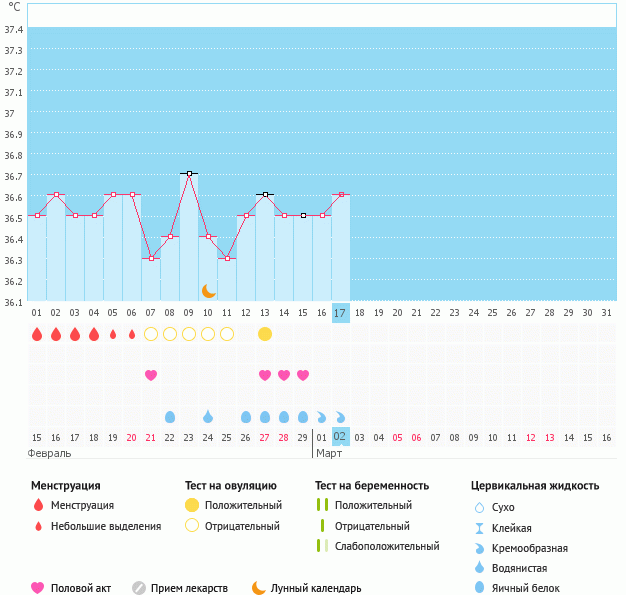The width and height of the screenshot is (626, 595).
Task: Click the intercourse heart on cycle day 15
Action: pos(303,375)
